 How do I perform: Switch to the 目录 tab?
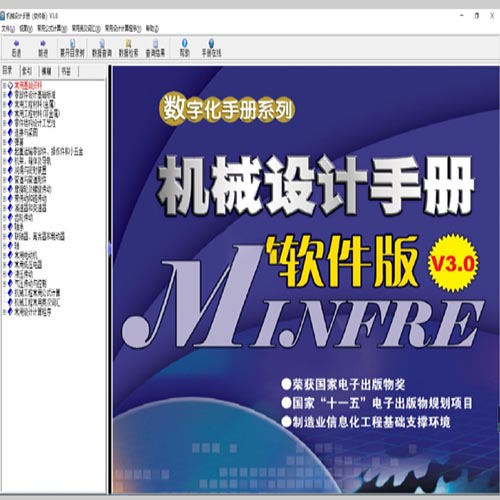8,71
